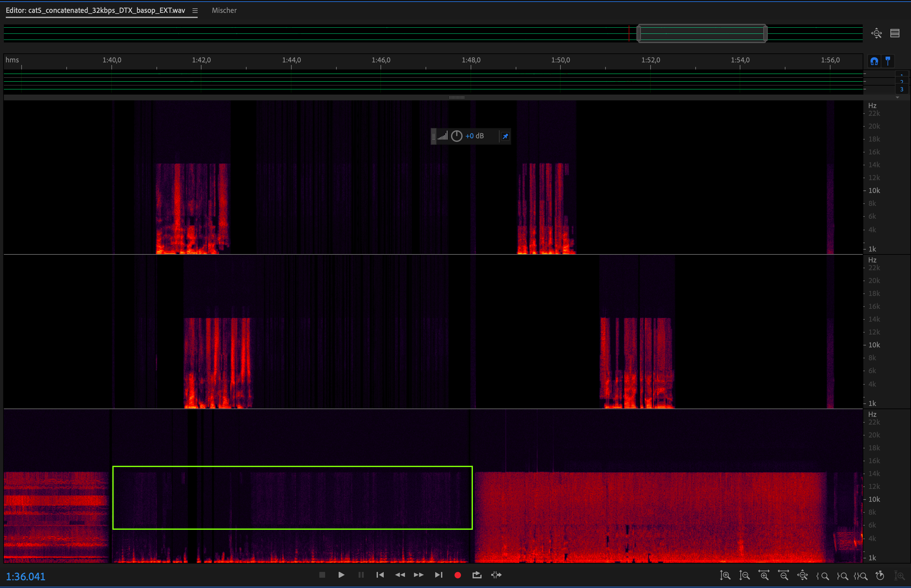The width and height of the screenshot is (911, 588).
Task: Select the Editor cat5 file tab
Action: click(96, 11)
